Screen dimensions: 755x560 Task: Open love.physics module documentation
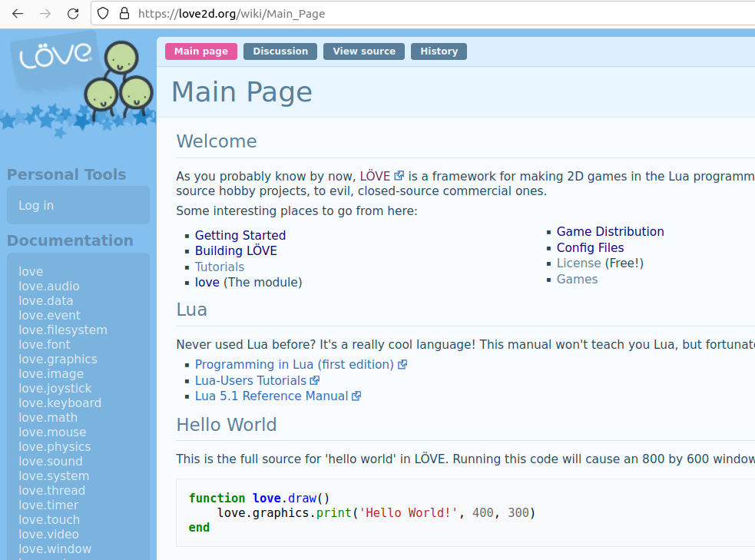(55, 447)
